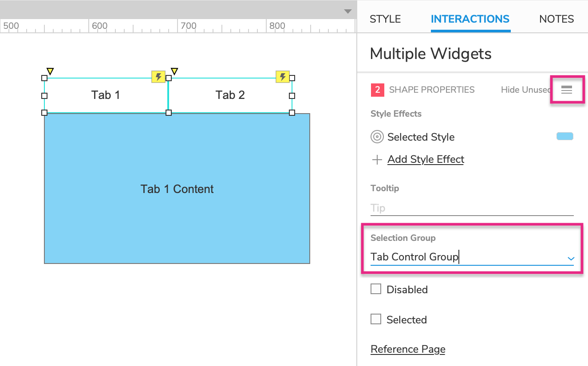Click the Reference Page link
This screenshot has width=588, height=366.
(x=408, y=350)
